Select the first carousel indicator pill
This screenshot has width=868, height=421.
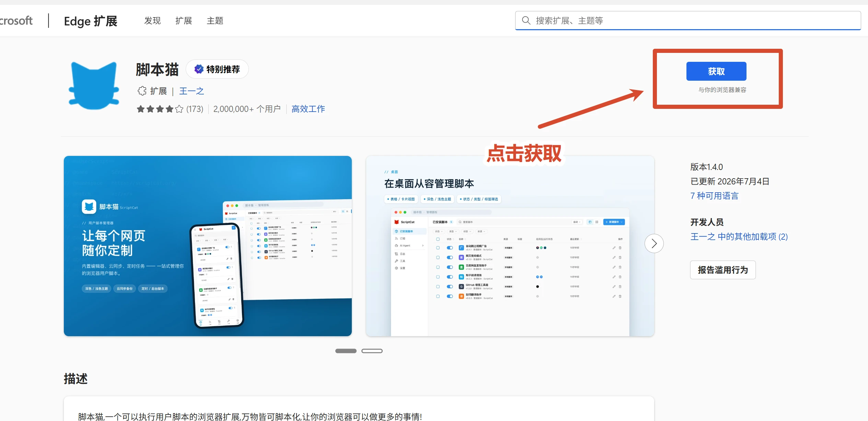tap(346, 351)
